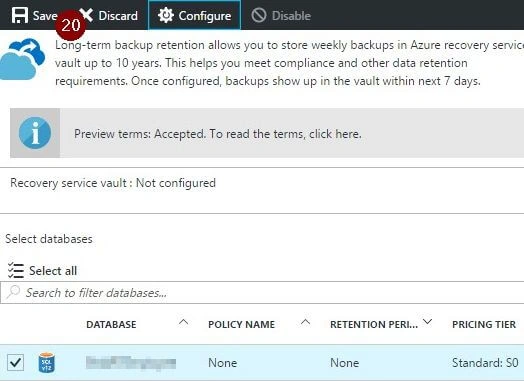
Task: Click the blue info icon beside Preview terms
Action: pyautogui.click(x=35, y=133)
